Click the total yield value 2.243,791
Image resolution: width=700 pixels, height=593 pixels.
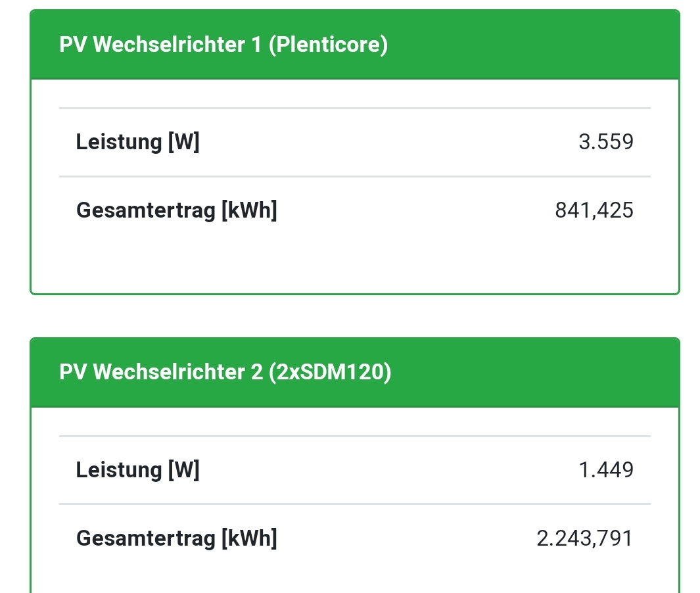(x=585, y=538)
